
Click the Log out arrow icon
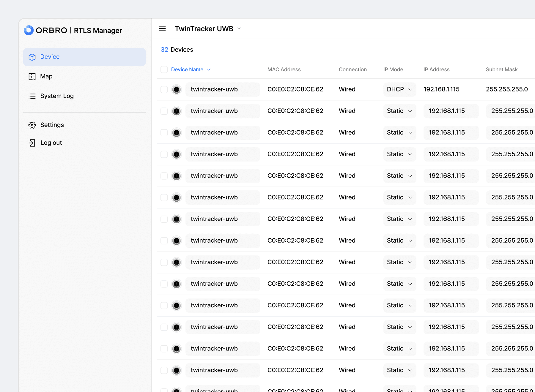[32, 143]
